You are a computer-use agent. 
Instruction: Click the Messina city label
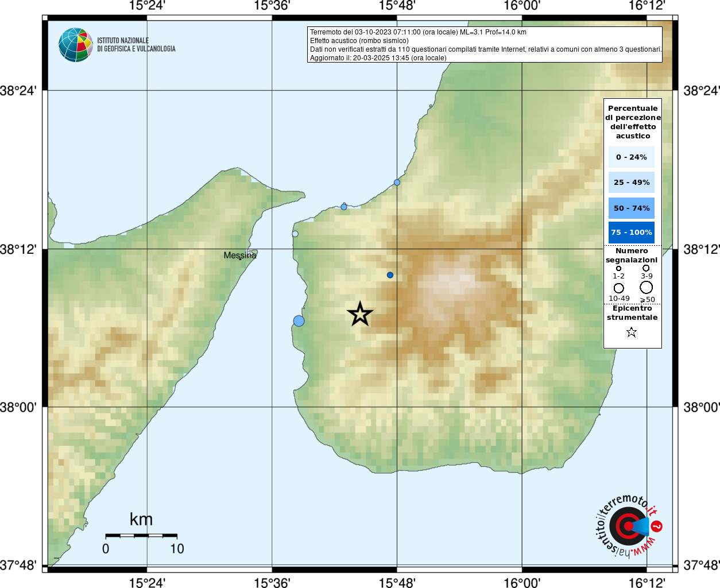[240, 255]
